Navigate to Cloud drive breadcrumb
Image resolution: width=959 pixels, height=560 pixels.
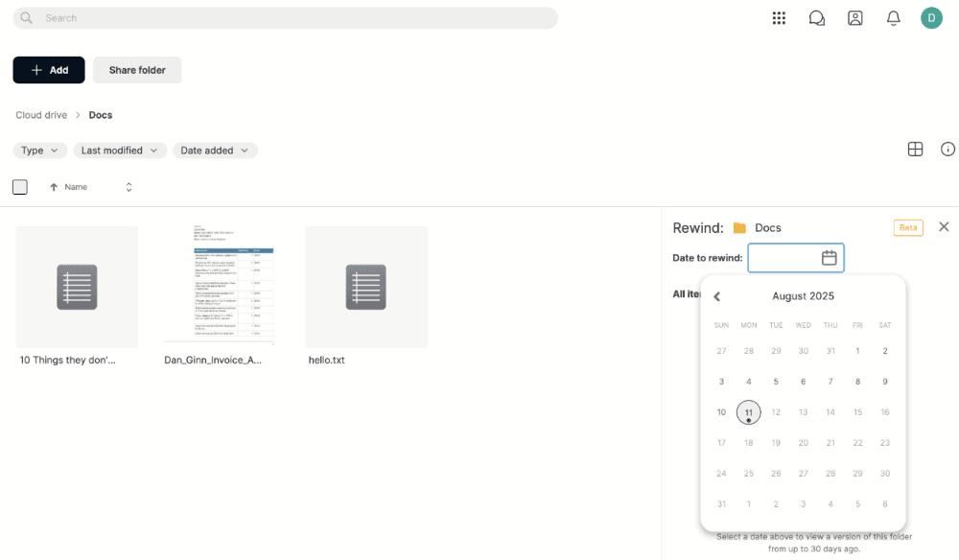[41, 115]
